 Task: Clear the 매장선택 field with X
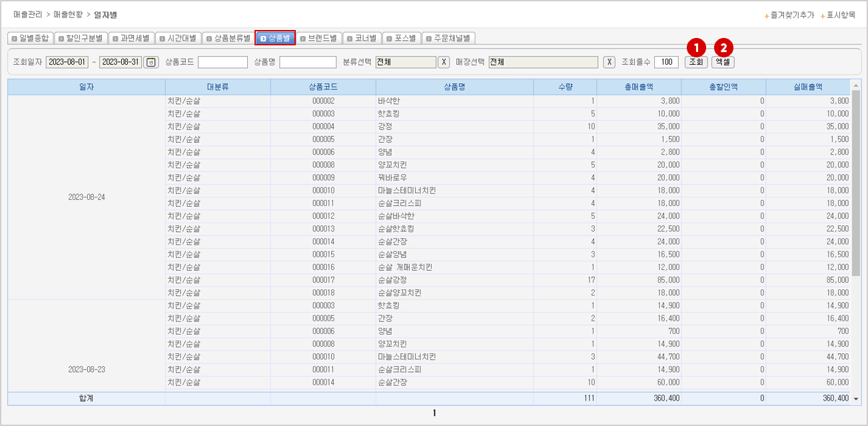tap(609, 62)
